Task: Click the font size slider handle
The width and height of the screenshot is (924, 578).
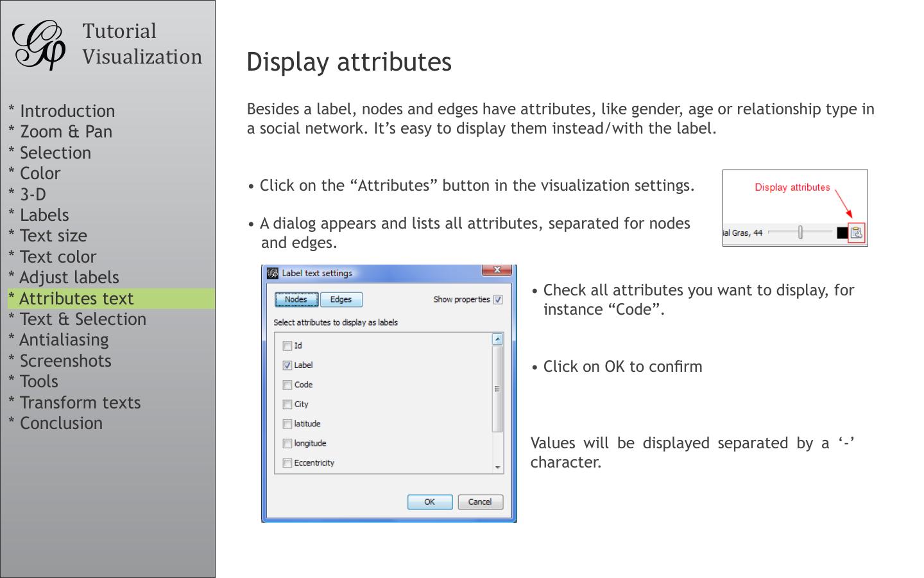Action: point(800,232)
